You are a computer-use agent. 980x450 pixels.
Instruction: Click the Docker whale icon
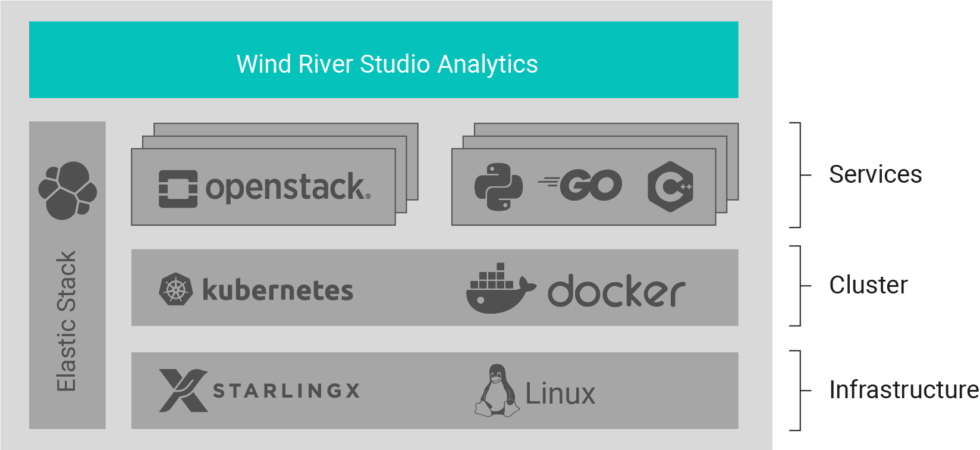[x=501, y=288]
